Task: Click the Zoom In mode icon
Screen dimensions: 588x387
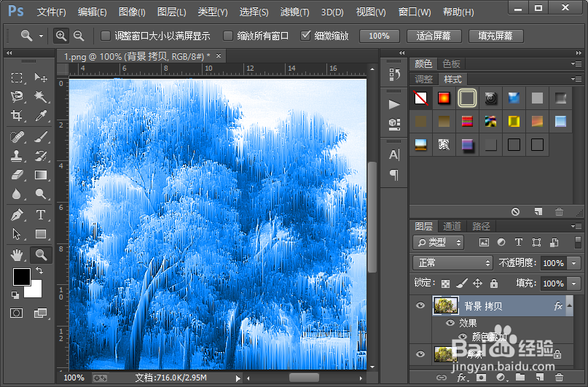Action: click(x=61, y=36)
